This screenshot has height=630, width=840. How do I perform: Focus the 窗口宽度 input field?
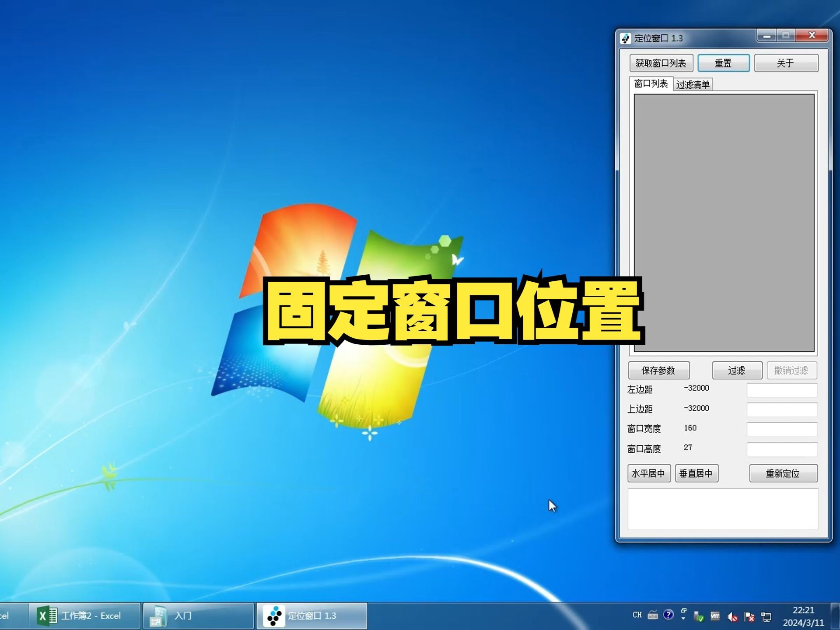coord(782,429)
